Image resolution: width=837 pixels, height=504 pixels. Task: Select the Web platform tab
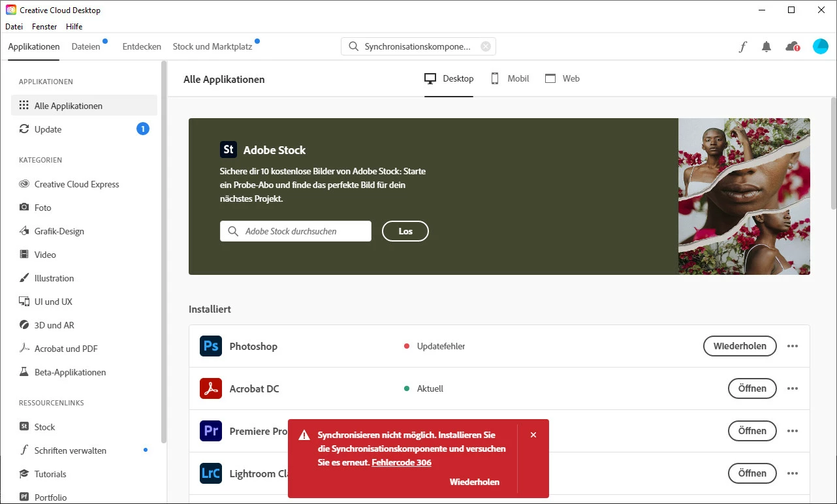(x=562, y=78)
